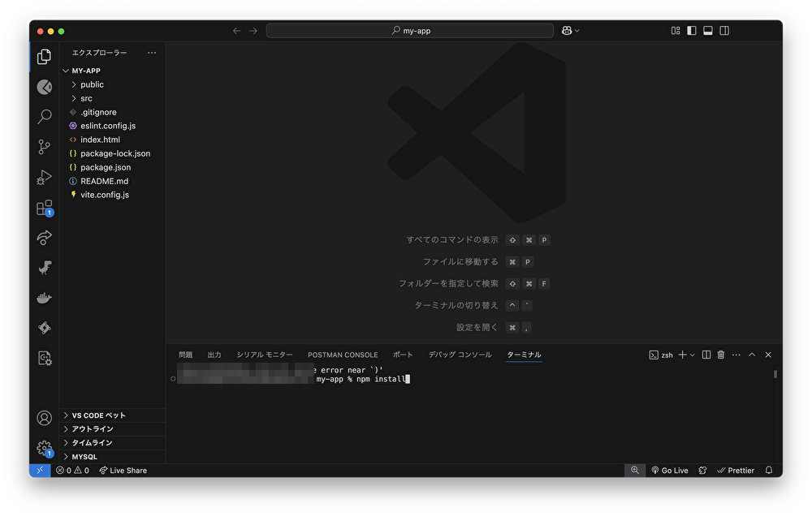Open the Manage settings gear
This screenshot has width=812, height=516.
(x=45, y=448)
